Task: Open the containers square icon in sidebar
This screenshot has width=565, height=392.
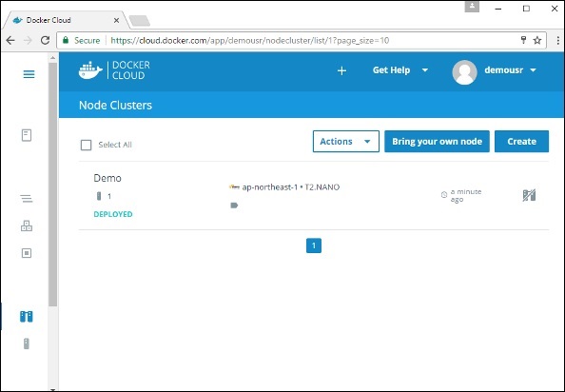Action: click(x=27, y=253)
